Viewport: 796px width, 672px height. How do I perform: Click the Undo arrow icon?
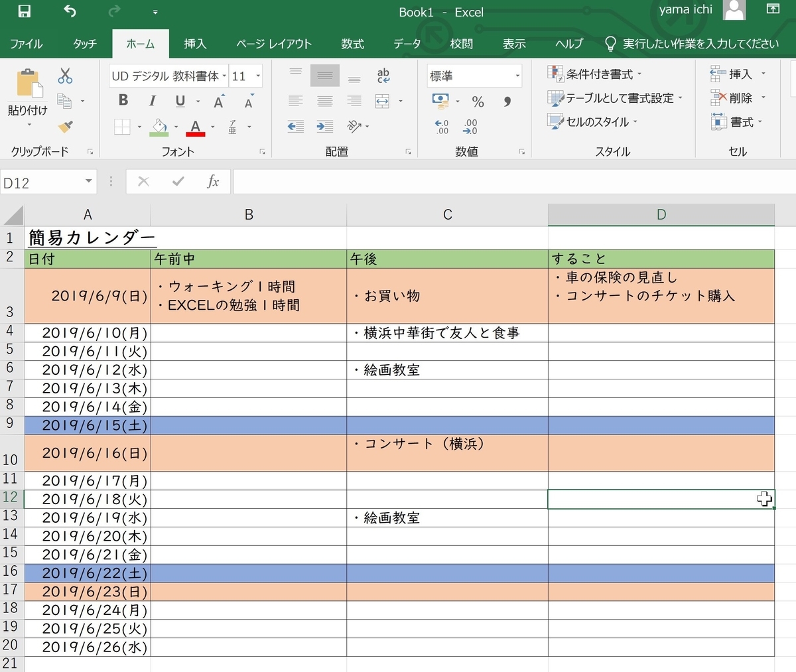(69, 11)
